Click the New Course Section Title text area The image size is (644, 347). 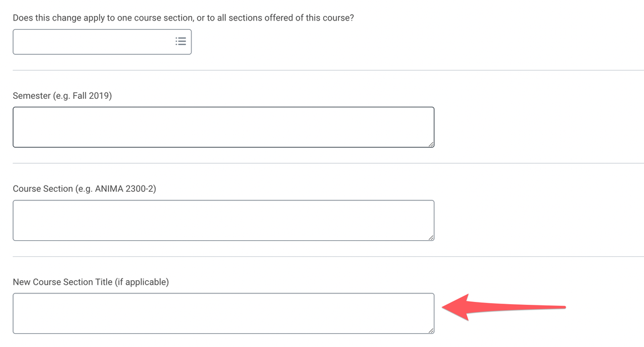[223, 313]
